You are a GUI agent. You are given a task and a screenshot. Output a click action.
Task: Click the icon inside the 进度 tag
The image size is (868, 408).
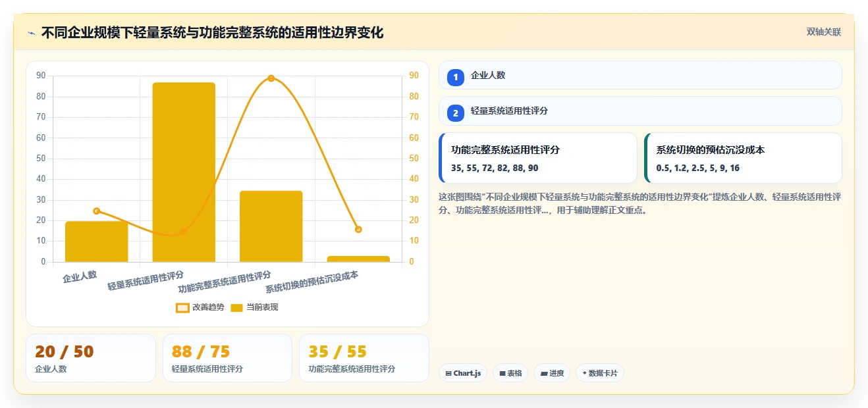(544, 373)
